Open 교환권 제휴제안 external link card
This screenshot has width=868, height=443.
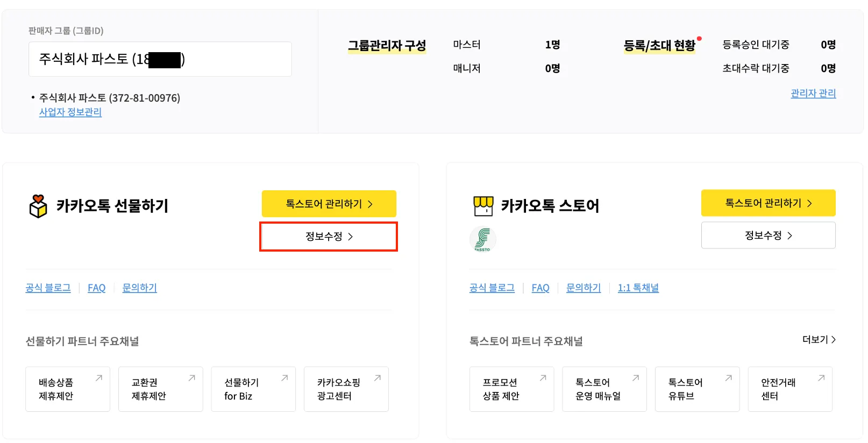(160, 389)
